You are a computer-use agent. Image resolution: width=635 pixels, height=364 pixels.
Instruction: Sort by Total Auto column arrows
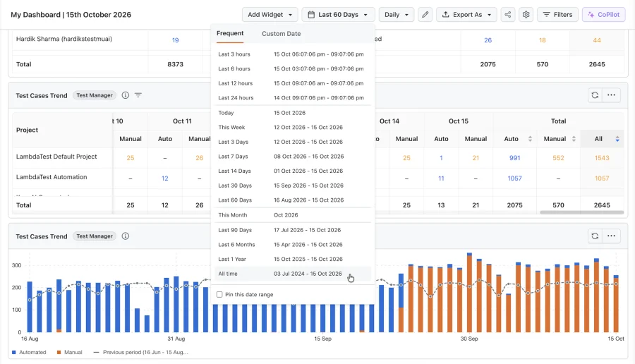[530, 139]
